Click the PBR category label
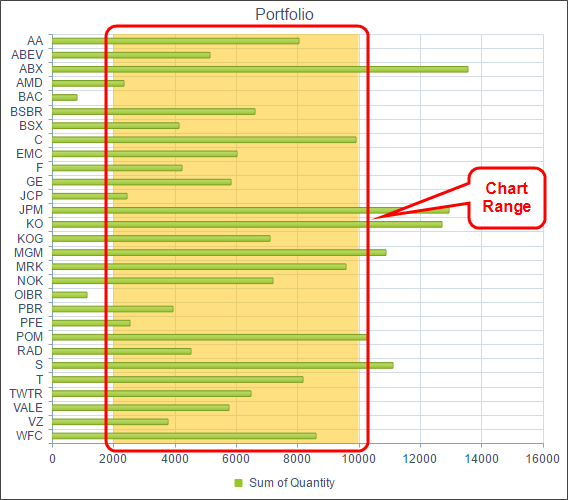568x500 pixels. (x=30, y=309)
